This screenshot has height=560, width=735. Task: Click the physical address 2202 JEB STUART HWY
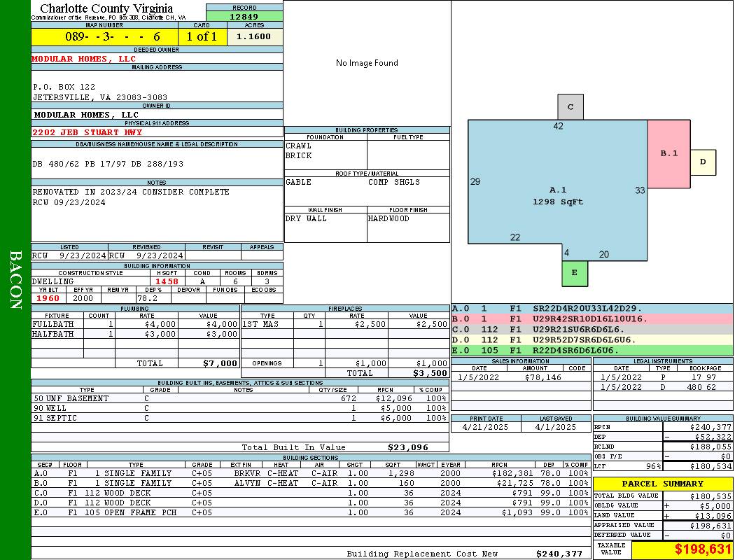pos(87,132)
